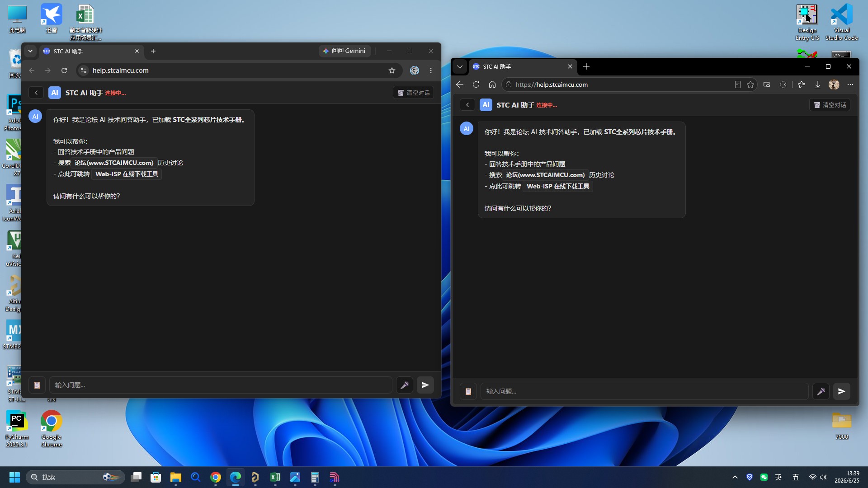The height and width of the screenshot is (488, 868).
Task: Expand Edge tab actions dropdown chevron
Action: [x=460, y=66]
